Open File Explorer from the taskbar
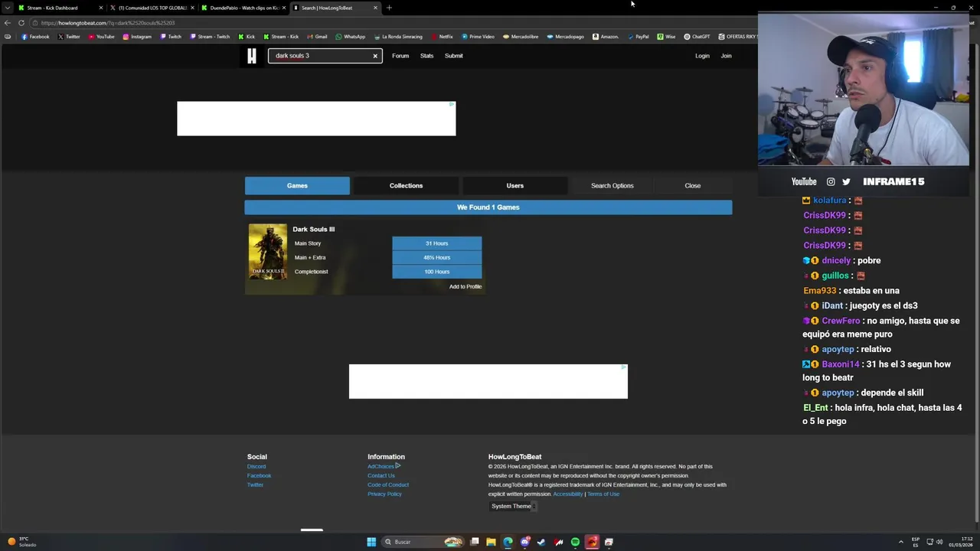980x551 pixels. pos(491,542)
